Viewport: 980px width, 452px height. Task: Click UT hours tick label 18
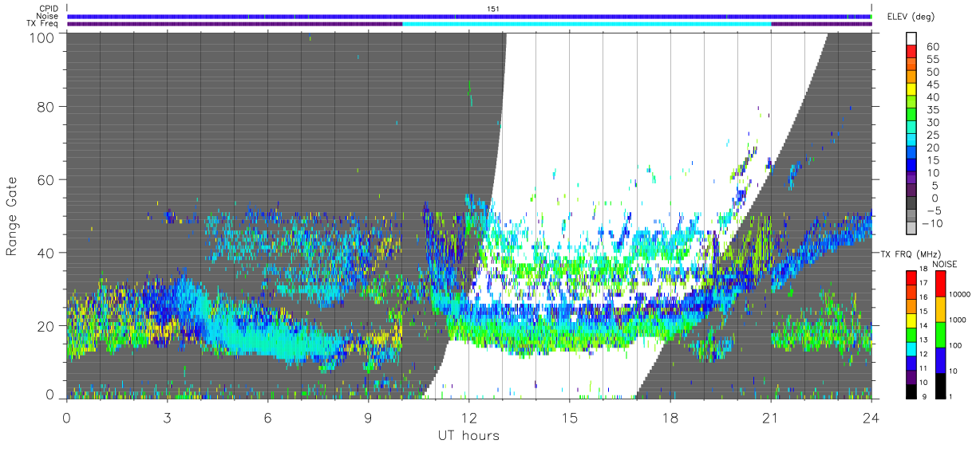tap(670, 417)
